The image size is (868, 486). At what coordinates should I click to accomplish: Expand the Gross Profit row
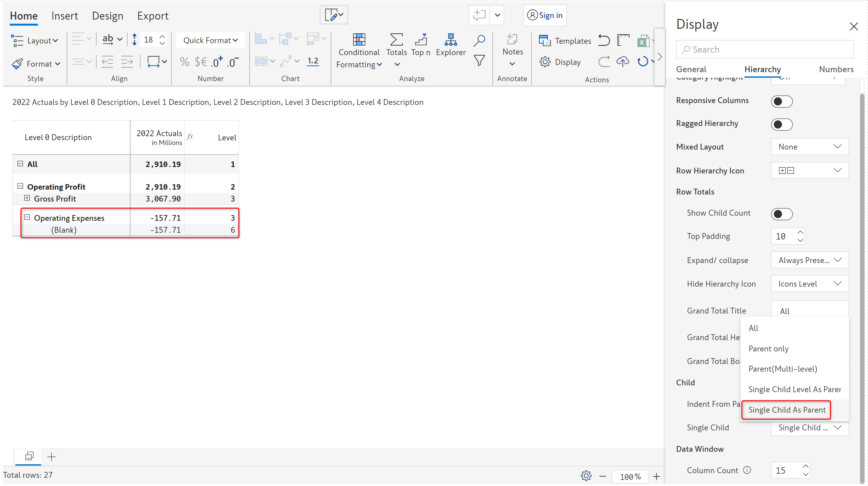[x=27, y=198]
